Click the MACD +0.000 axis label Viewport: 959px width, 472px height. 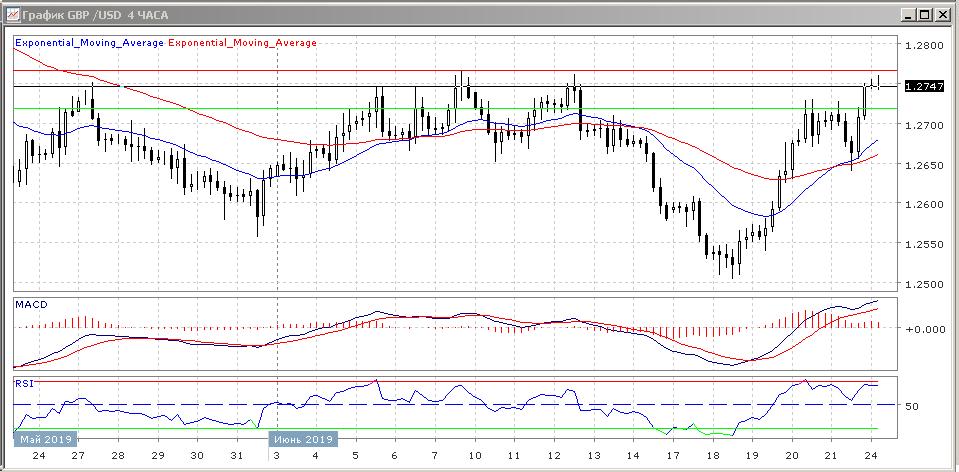924,329
